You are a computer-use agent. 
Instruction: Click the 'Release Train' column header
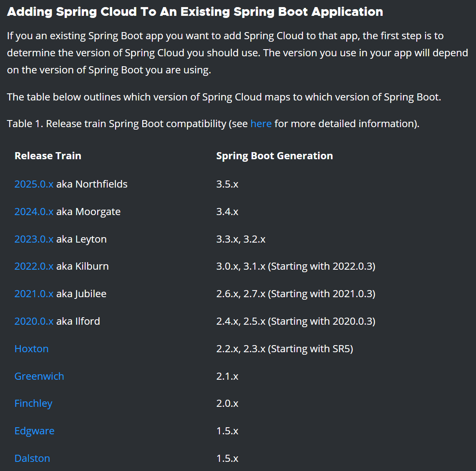48,156
